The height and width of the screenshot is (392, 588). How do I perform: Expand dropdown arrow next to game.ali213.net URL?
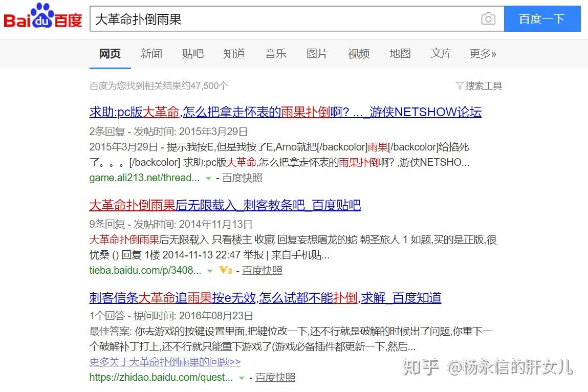(208, 179)
